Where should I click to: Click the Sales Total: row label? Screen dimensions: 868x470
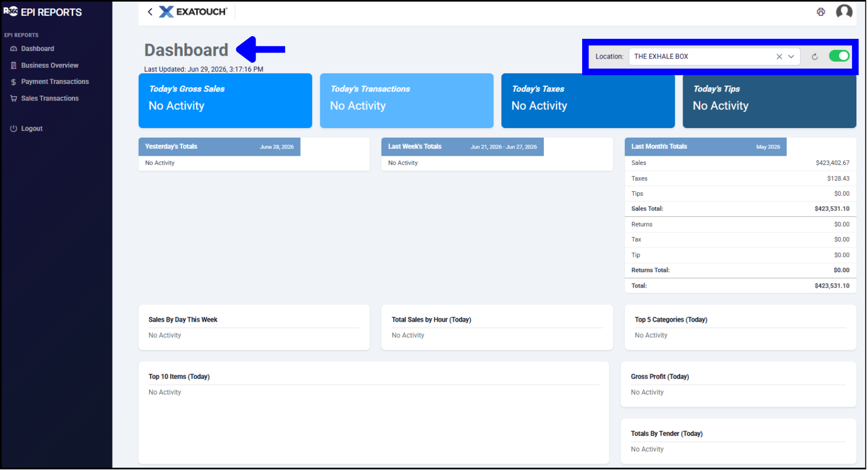(648, 209)
